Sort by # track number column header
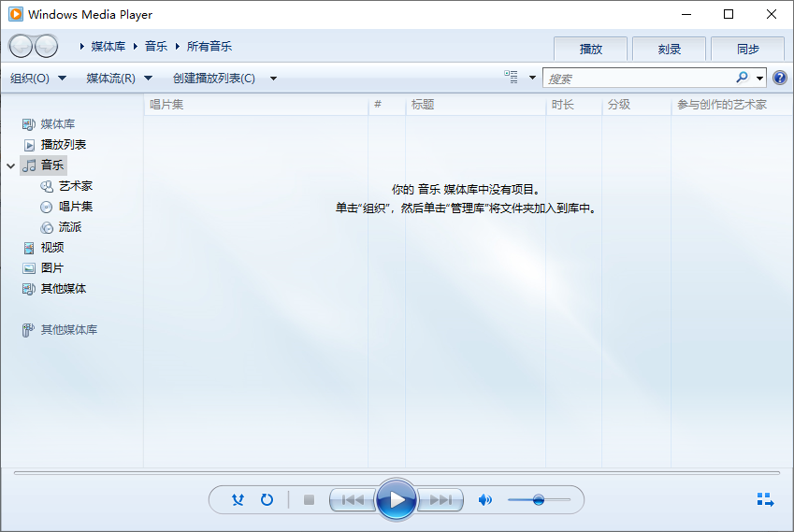The height and width of the screenshot is (532, 794). [387, 105]
